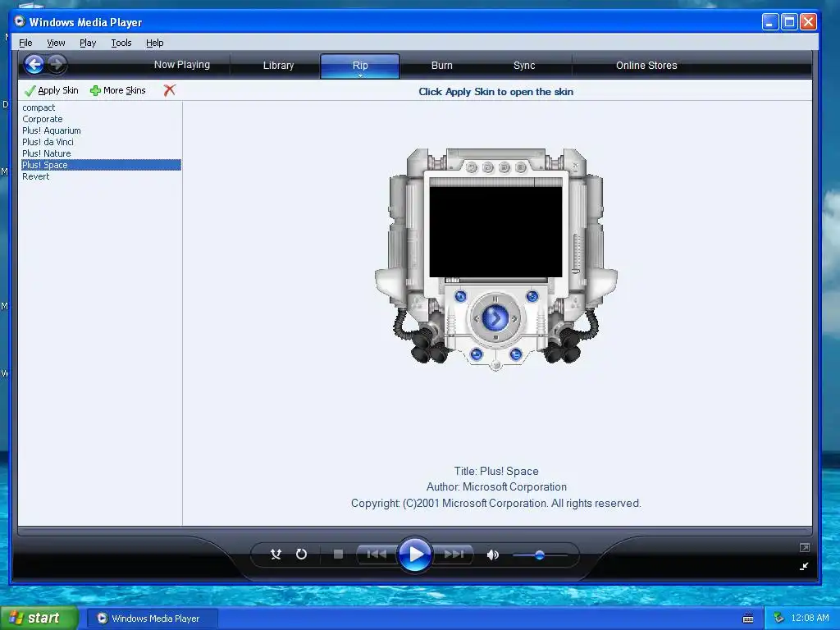Open the Tools menu
The image size is (840, 630).
pyautogui.click(x=121, y=43)
